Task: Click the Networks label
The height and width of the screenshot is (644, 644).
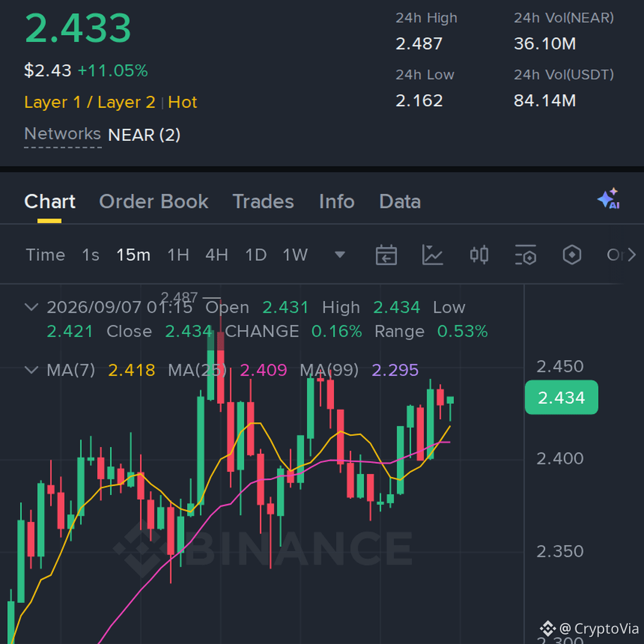Action: point(63,134)
